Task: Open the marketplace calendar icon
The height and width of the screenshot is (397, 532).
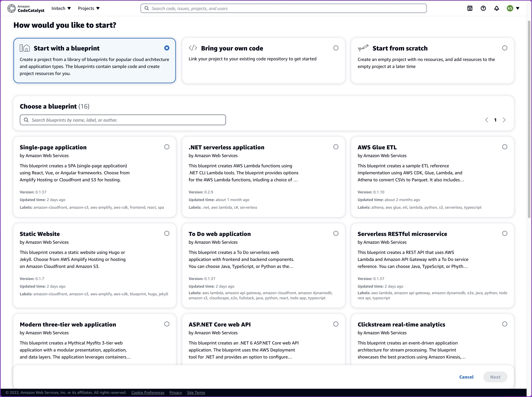Action: click(x=470, y=8)
